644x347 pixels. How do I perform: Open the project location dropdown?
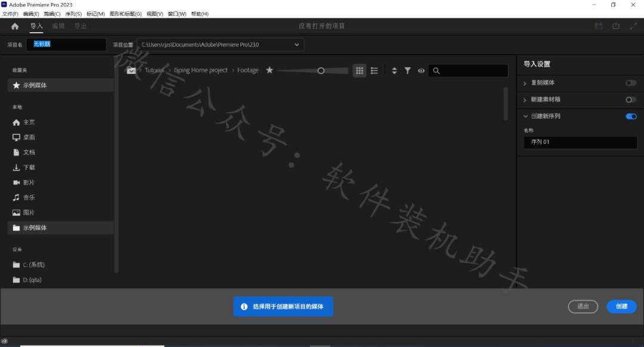click(x=221, y=45)
